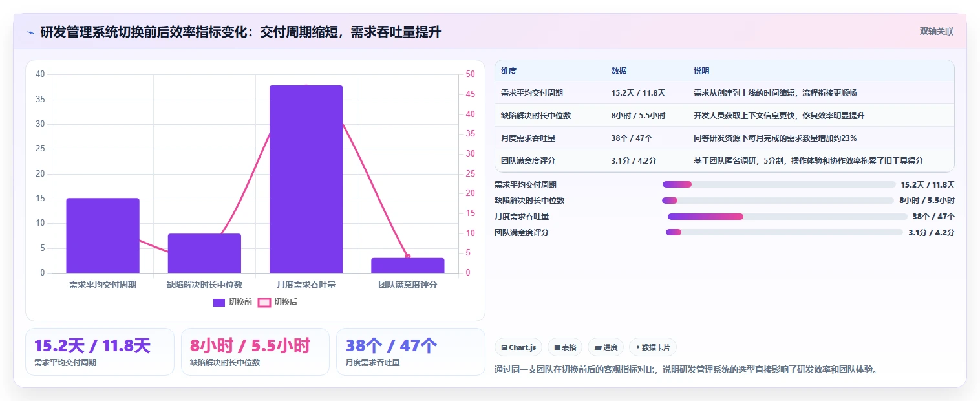The height and width of the screenshot is (401, 980).
Task: Click description 需求从创建到上线的时间缩短，流程衔接更顺畅
Action: (x=775, y=93)
